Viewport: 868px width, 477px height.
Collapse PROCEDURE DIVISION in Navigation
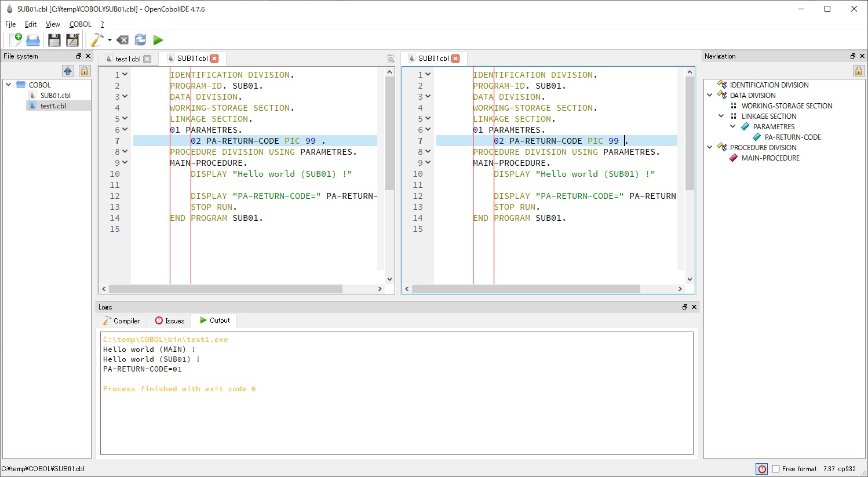coord(710,147)
